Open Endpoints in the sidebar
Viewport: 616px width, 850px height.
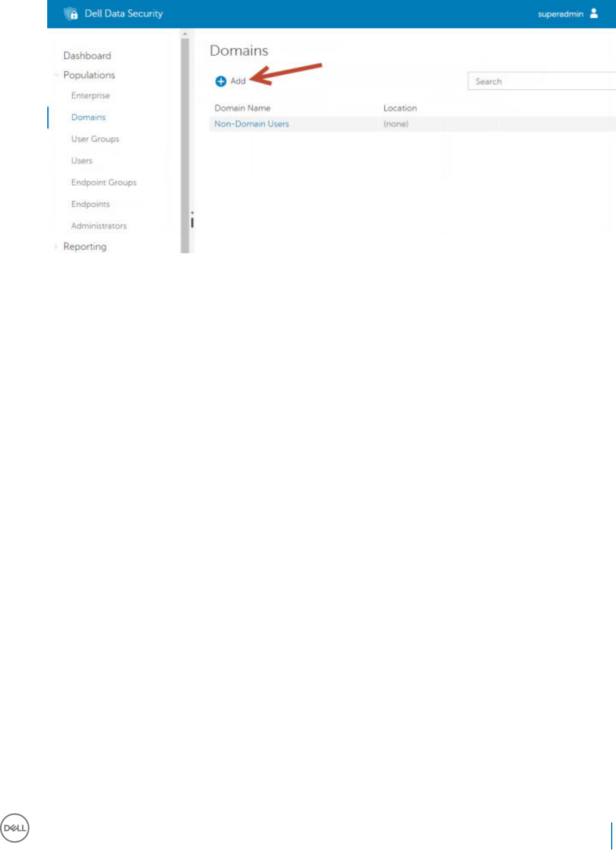click(x=90, y=204)
